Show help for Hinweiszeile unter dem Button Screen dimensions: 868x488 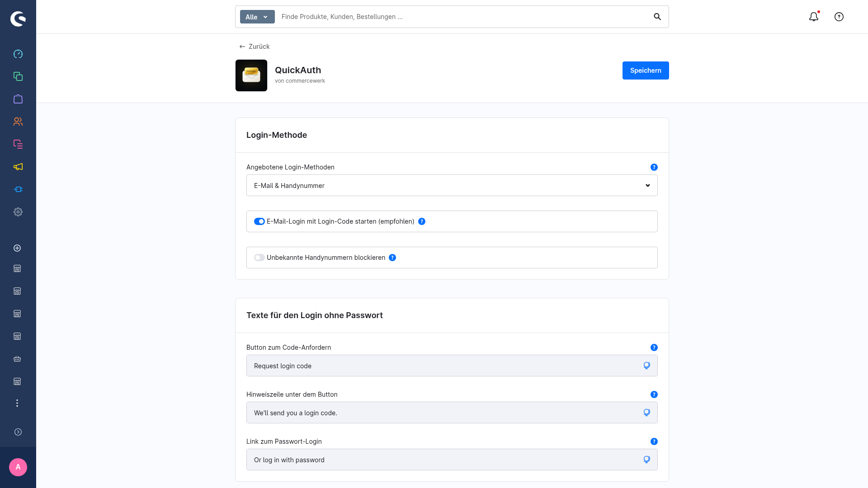654,394
